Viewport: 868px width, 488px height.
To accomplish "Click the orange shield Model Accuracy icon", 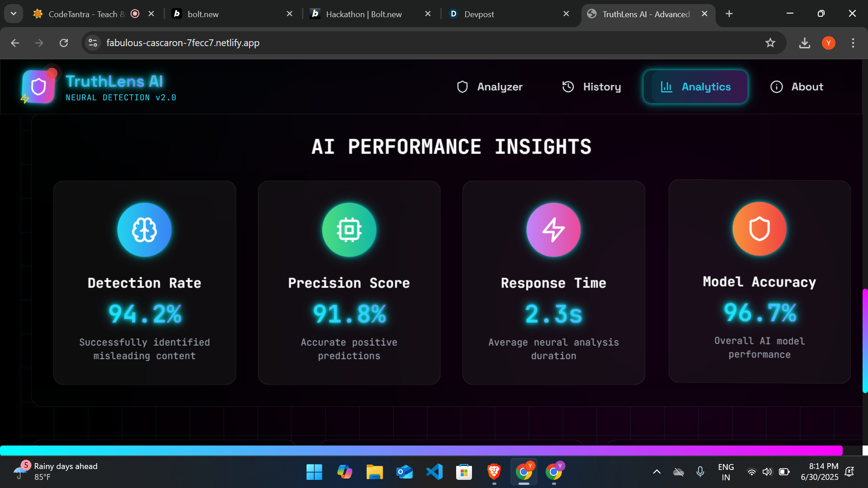I will tap(759, 229).
